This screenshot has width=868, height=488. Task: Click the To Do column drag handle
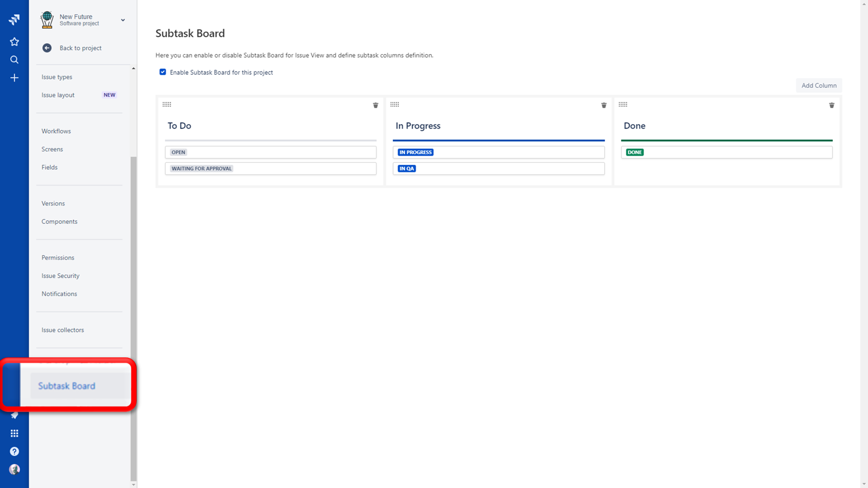coord(167,104)
